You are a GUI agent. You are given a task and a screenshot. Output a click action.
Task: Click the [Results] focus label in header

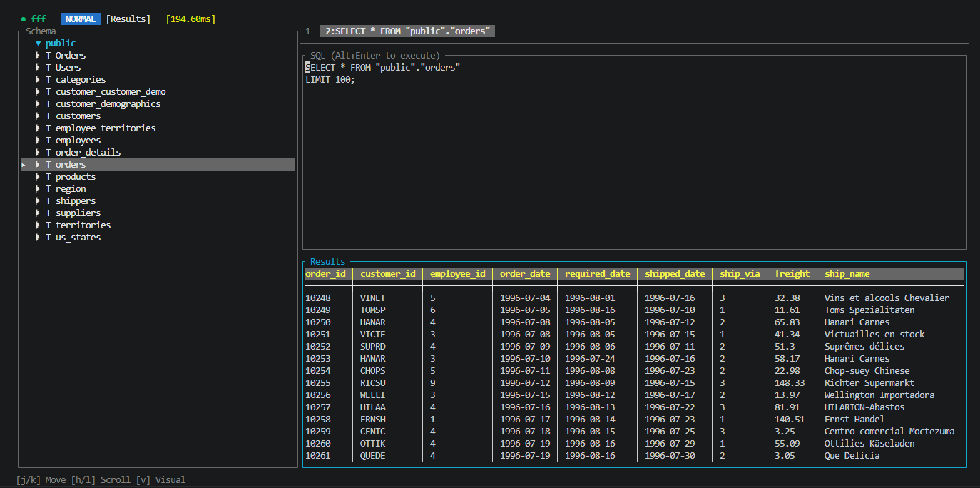tap(128, 19)
